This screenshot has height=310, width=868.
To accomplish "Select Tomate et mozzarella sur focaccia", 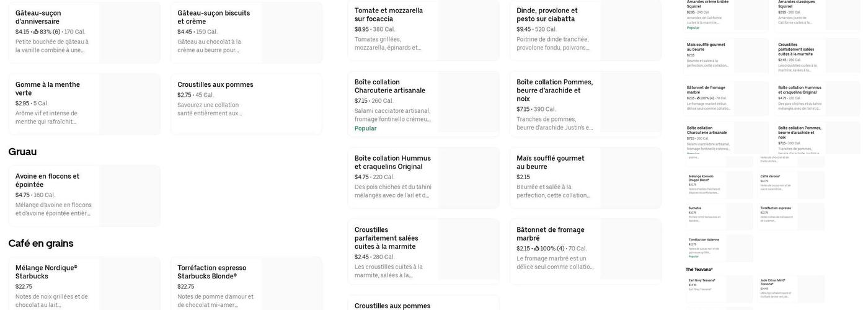I will pos(423,30).
